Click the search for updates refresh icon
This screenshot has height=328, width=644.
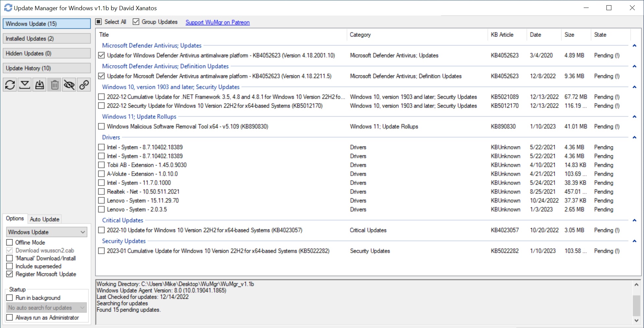(x=10, y=85)
